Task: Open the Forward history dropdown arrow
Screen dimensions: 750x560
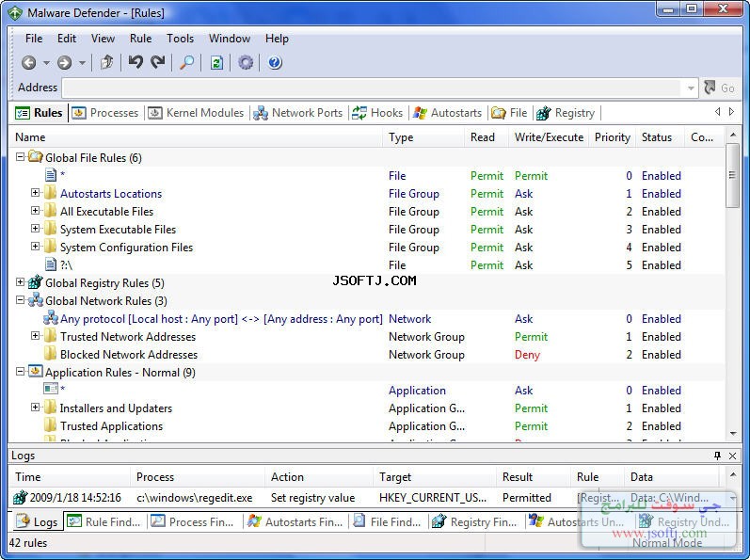Action: tap(82, 63)
